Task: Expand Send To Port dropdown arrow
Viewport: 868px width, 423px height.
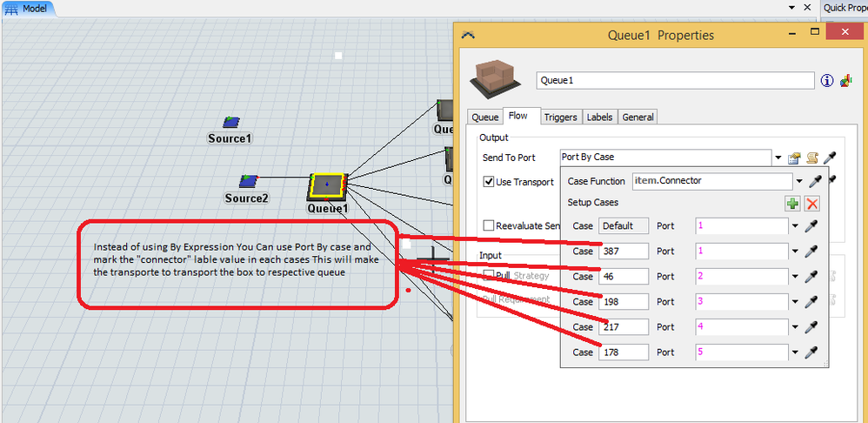Action: point(778,158)
